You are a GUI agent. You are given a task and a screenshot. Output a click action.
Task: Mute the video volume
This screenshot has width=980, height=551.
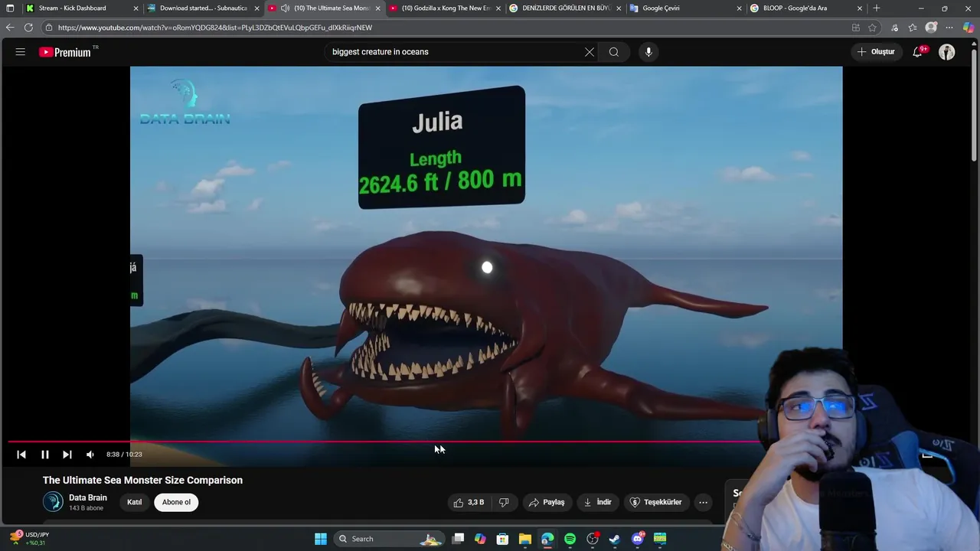pos(90,455)
